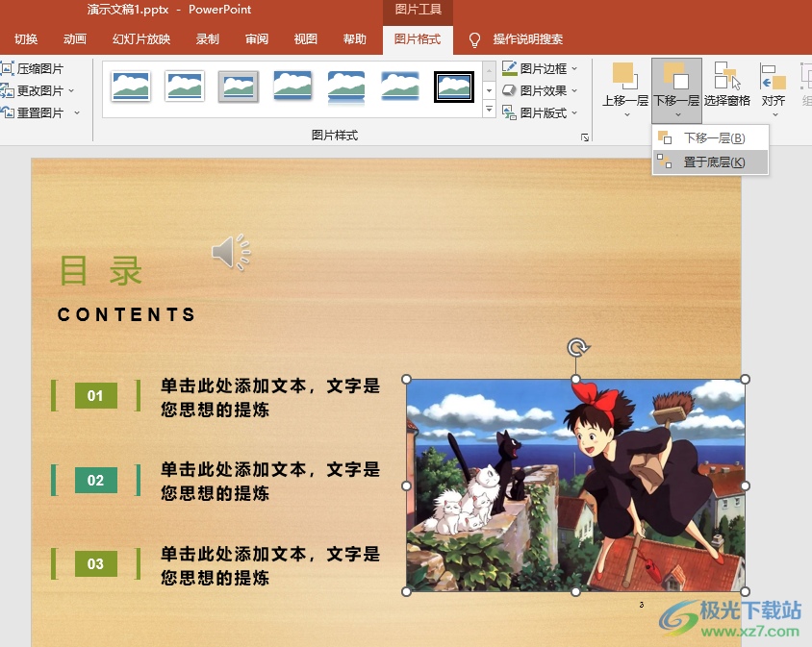Switch to the 切换 transitions tab
812x647 pixels.
[x=26, y=38]
